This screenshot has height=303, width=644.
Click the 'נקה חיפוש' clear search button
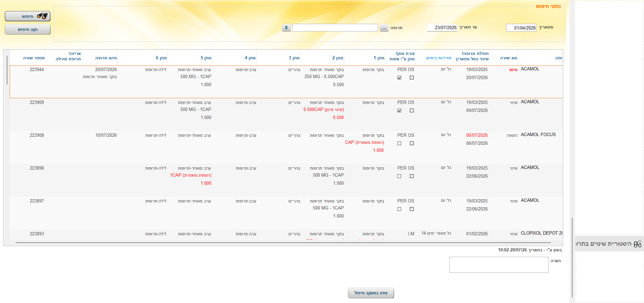click(x=28, y=29)
